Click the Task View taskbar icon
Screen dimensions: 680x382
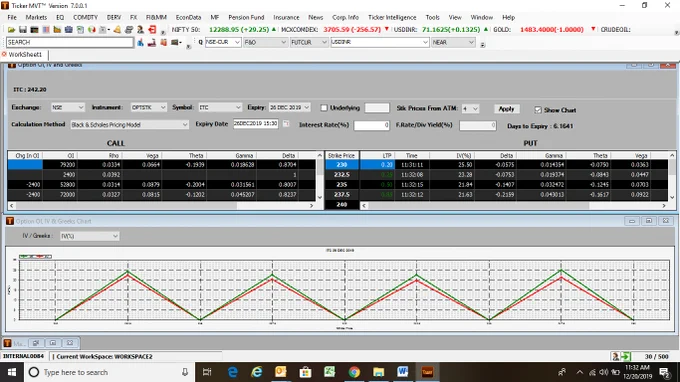pyautogui.click(x=207, y=372)
